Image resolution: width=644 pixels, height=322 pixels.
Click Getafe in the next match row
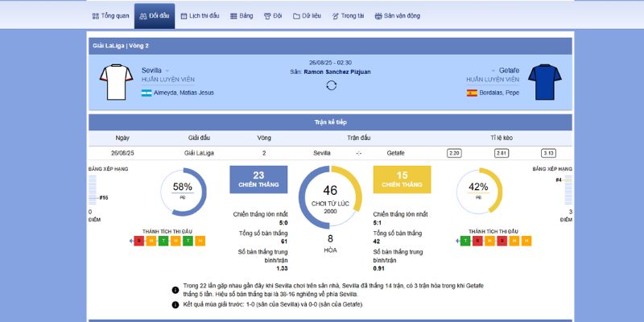(x=395, y=153)
